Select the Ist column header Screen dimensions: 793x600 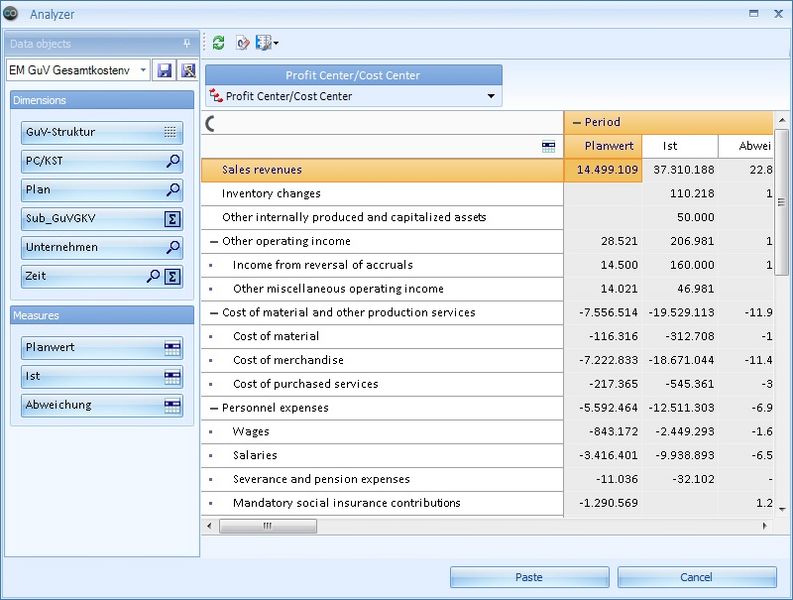[x=680, y=146]
